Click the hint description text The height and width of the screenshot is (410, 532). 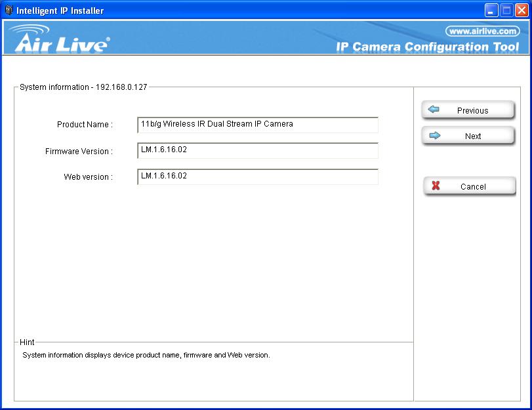click(x=146, y=355)
